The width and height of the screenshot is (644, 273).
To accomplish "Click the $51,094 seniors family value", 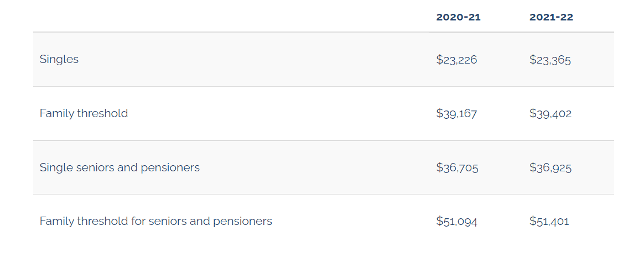I will [x=456, y=222].
